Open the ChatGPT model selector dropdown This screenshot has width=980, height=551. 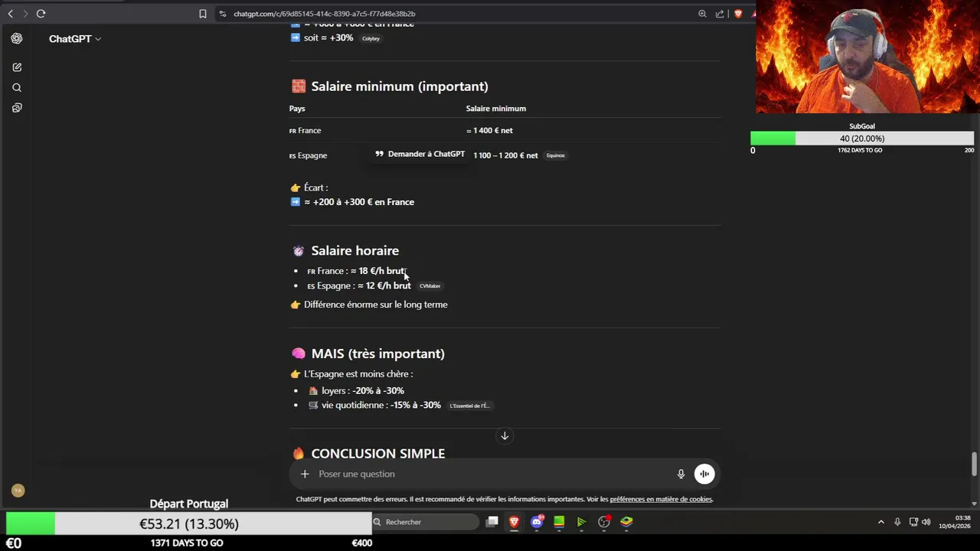coord(75,38)
